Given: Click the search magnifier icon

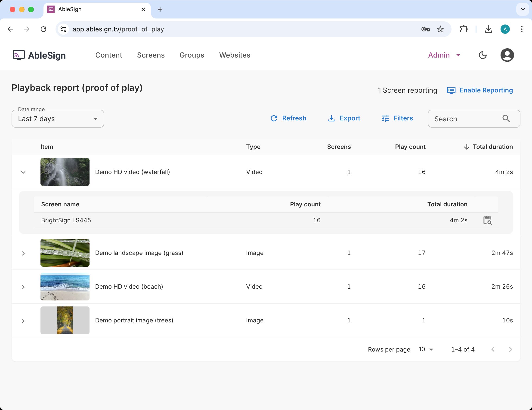Looking at the screenshot, I should tap(506, 119).
